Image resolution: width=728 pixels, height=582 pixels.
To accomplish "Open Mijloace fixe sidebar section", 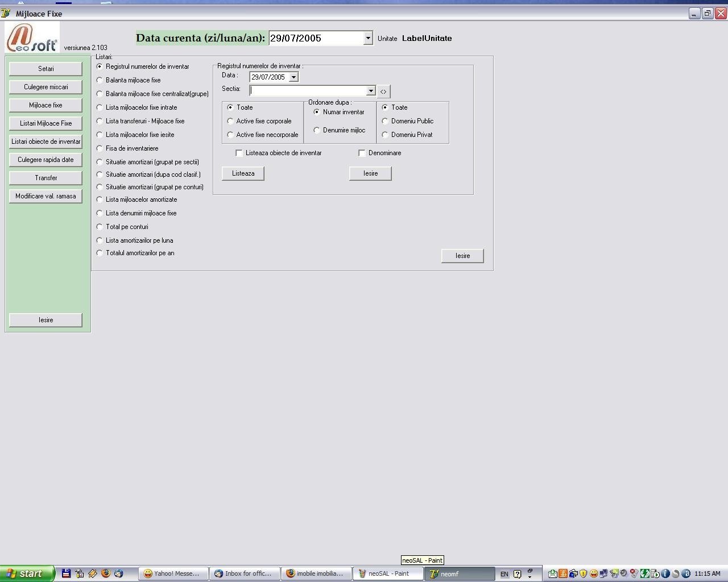I will (45, 105).
